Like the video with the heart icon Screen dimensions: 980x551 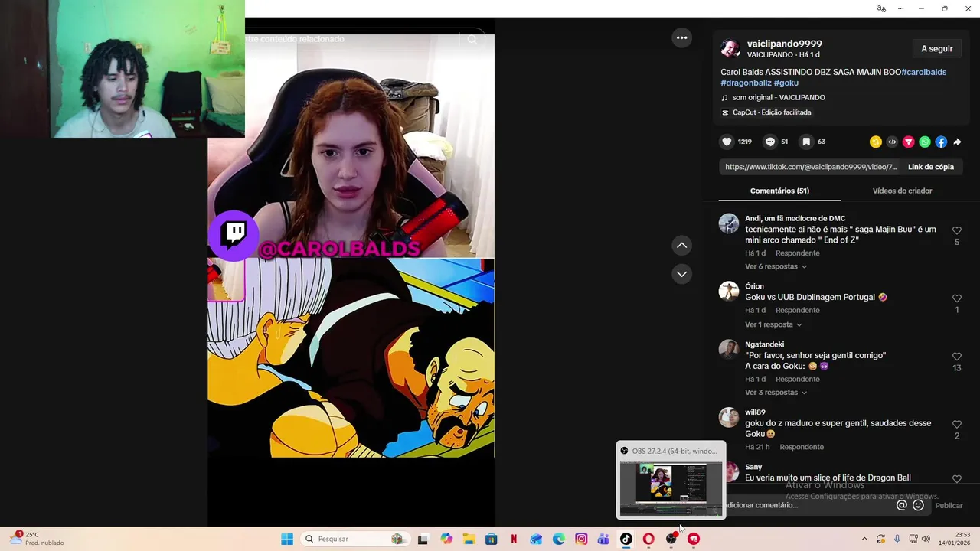(x=727, y=142)
